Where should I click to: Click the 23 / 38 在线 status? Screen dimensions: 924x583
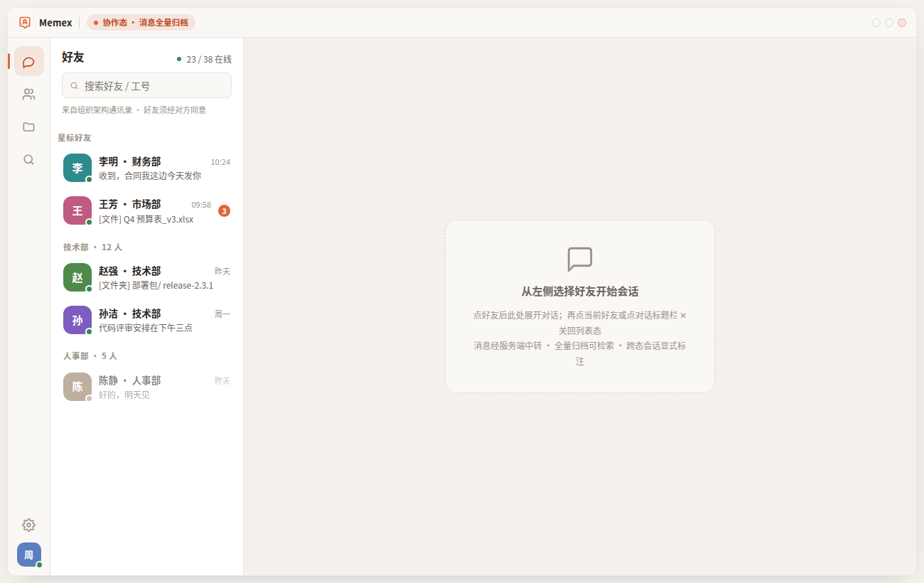click(204, 59)
